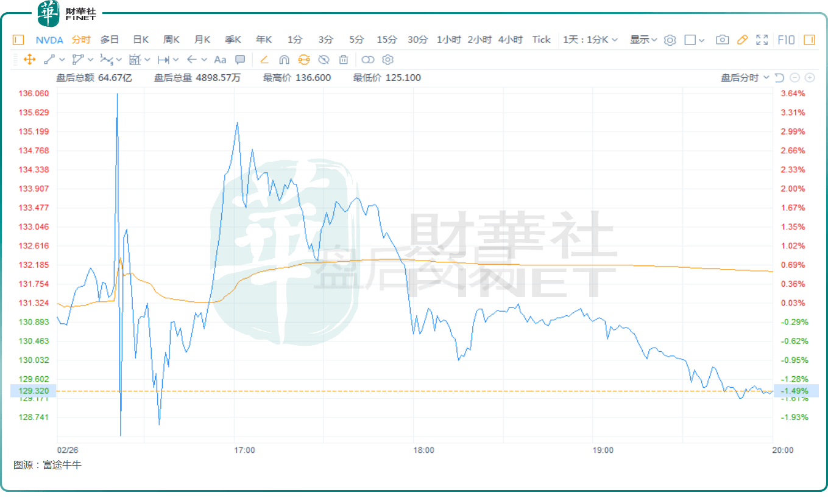828x504 pixels.
Task: Open the 盘后分时 session dropdown
Action: coord(745,78)
